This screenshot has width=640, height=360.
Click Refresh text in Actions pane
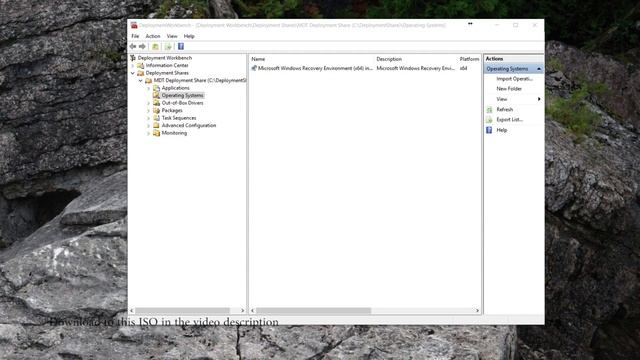click(x=504, y=109)
